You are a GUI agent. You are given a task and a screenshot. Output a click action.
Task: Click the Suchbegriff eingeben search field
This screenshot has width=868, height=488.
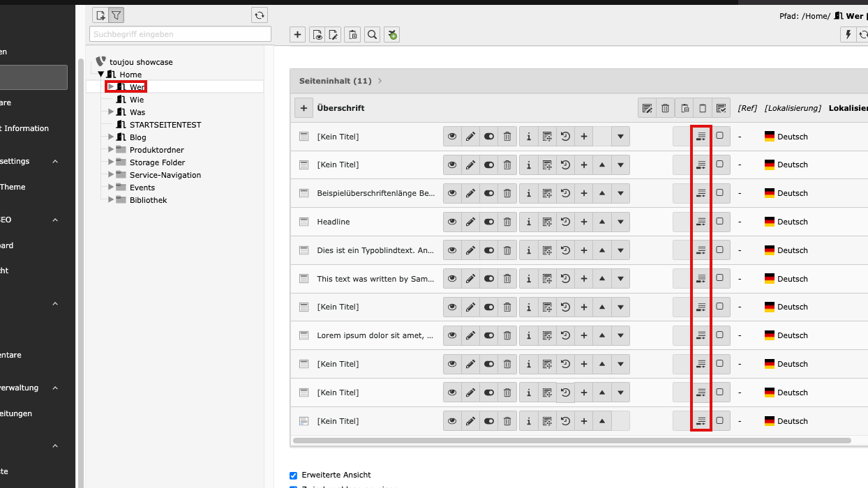point(180,34)
